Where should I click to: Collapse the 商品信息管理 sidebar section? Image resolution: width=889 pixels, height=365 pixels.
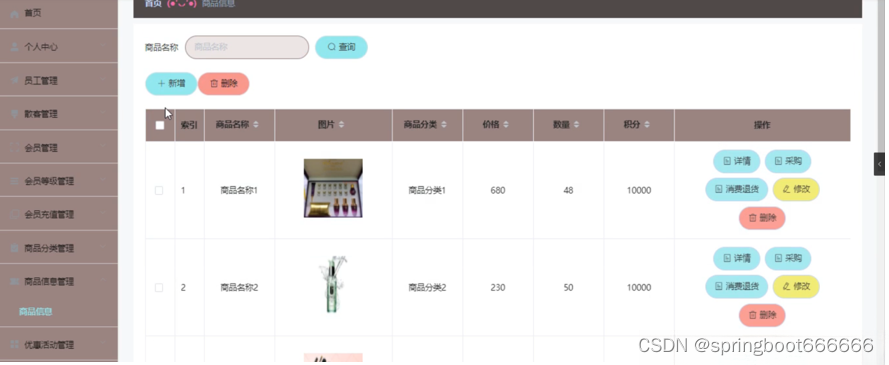[x=59, y=282]
